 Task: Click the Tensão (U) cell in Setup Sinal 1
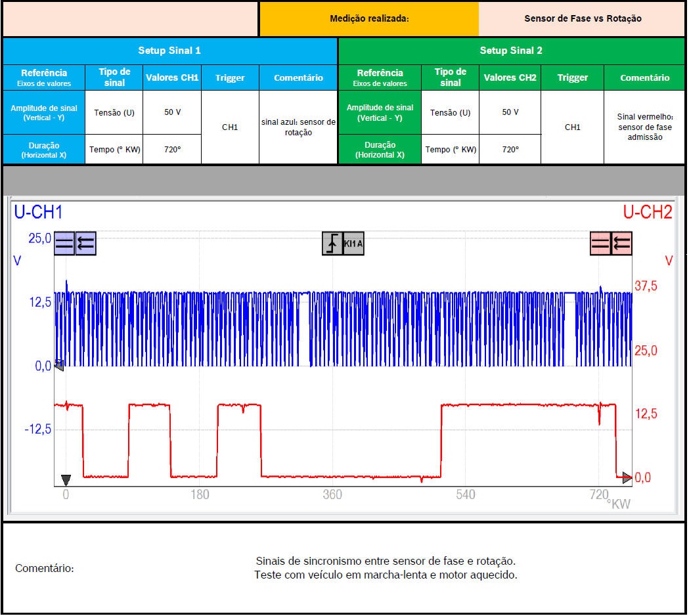[114, 112]
